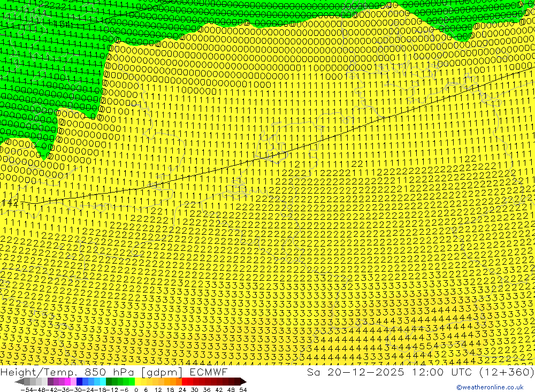Click the weatheronline.co.uk copyright link
The width and height of the screenshot is (535, 392).
pyautogui.click(x=490, y=387)
